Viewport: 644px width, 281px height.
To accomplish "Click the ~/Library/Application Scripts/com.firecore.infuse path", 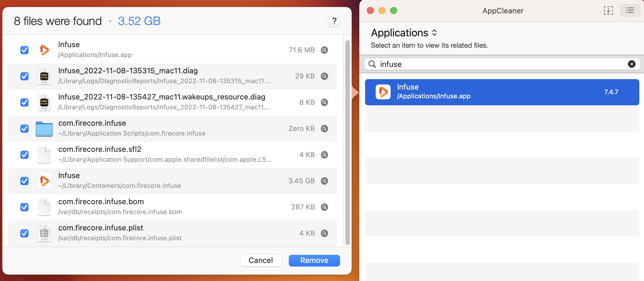I will (x=132, y=133).
